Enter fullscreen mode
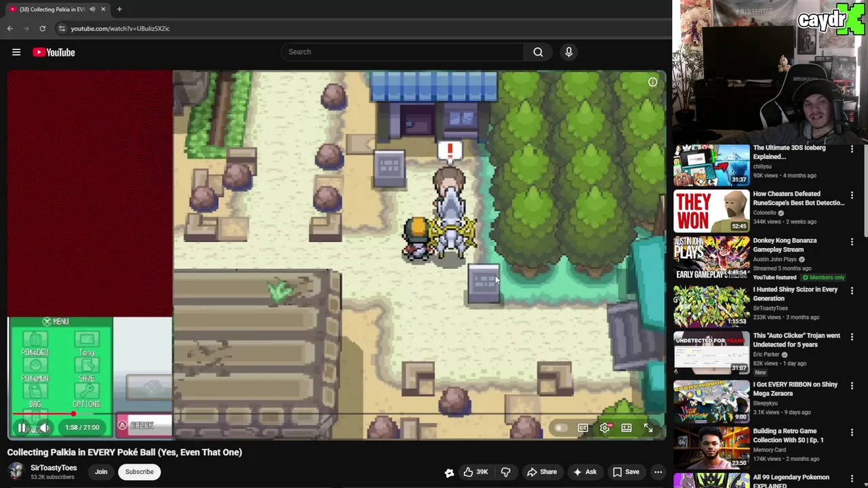The width and height of the screenshot is (868, 488). 648,428
